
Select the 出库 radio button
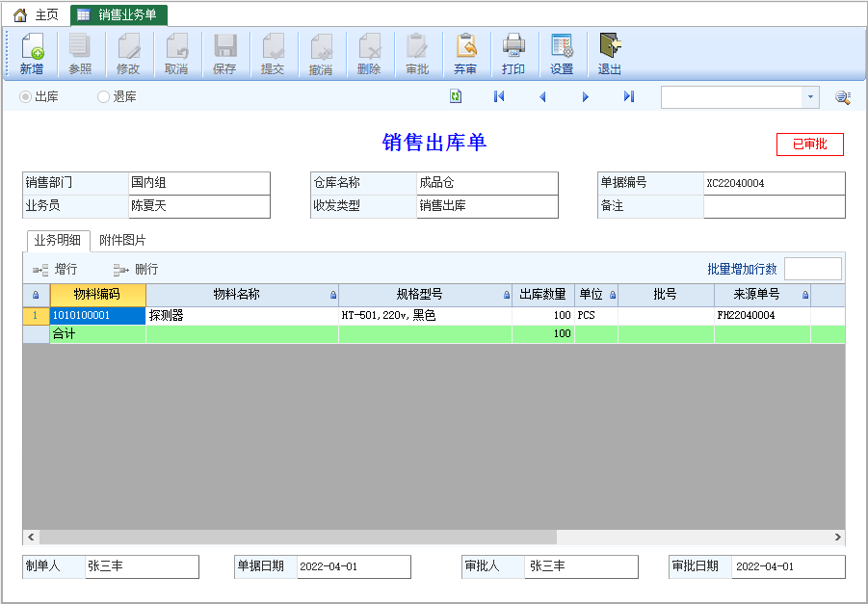tap(25, 97)
